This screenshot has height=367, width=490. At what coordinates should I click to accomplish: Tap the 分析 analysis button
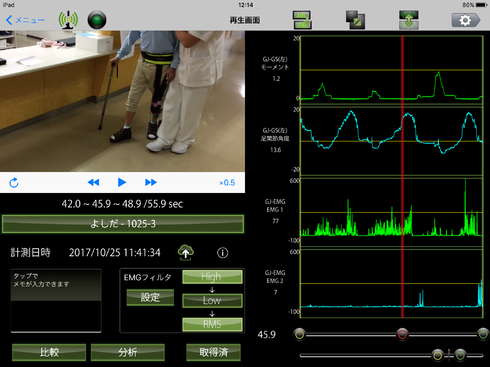point(128,352)
